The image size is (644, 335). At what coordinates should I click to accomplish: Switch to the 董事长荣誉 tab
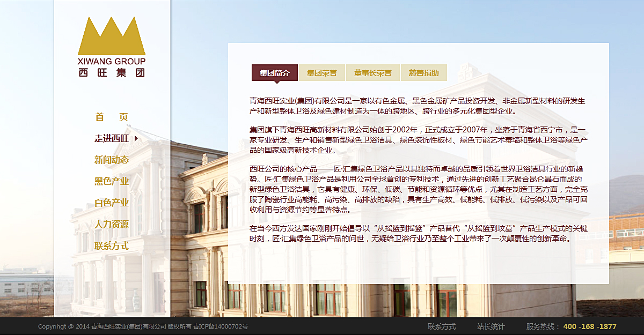tap(373, 73)
